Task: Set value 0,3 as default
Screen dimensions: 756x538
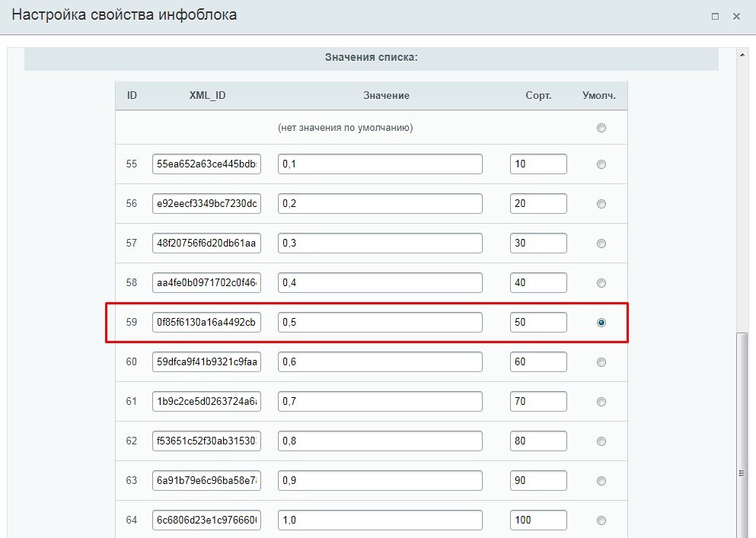Action: 601,244
